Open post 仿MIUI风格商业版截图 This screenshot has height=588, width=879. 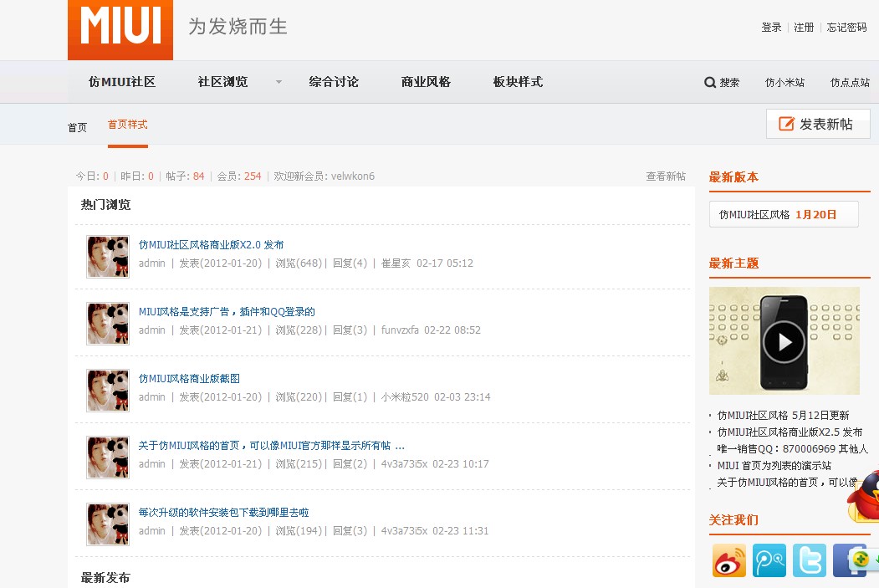[x=189, y=378]
